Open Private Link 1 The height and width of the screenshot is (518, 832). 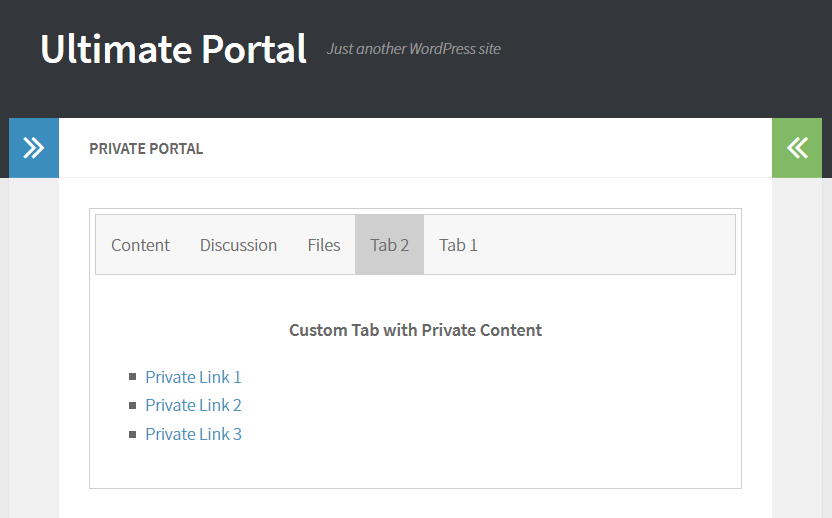coord(193,377)
